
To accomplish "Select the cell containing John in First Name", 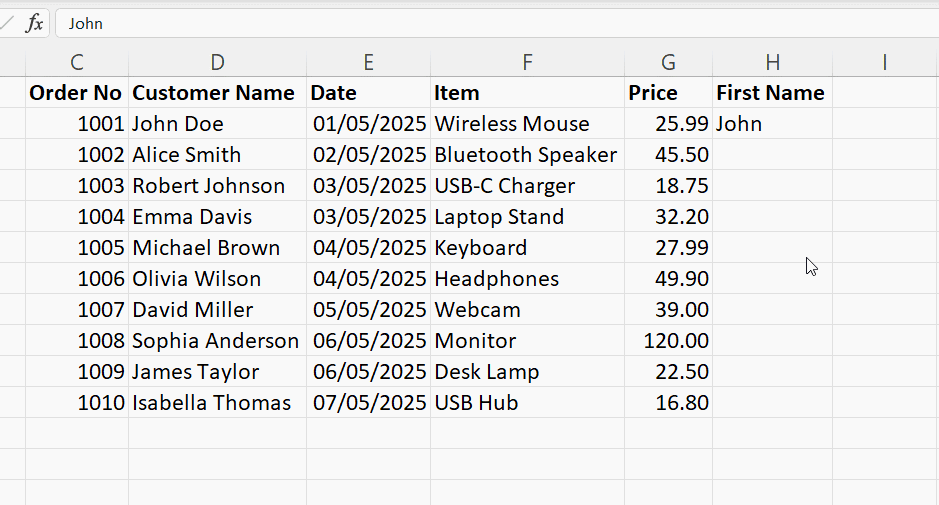I will pos(771,124).
